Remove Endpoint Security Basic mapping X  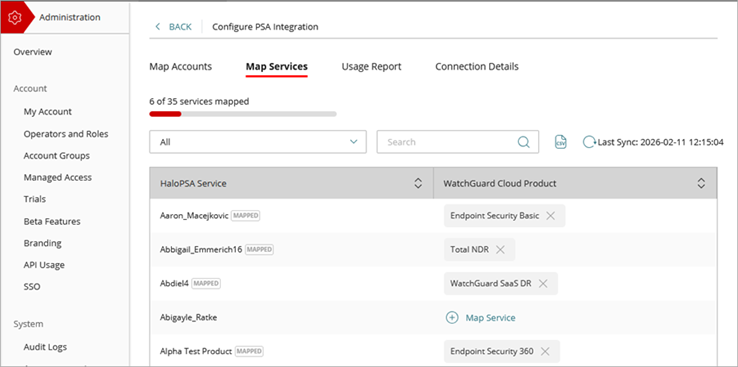[550, 216]
